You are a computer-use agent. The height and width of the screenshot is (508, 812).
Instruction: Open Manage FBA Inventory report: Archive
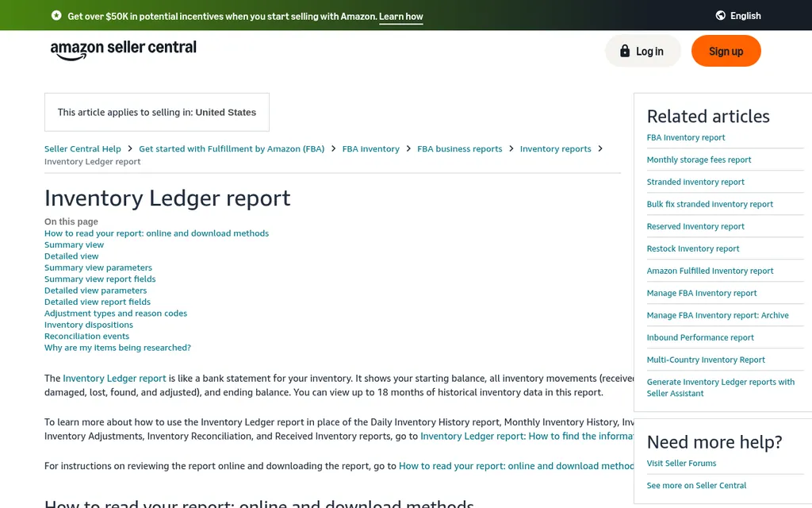click(718, 316)
